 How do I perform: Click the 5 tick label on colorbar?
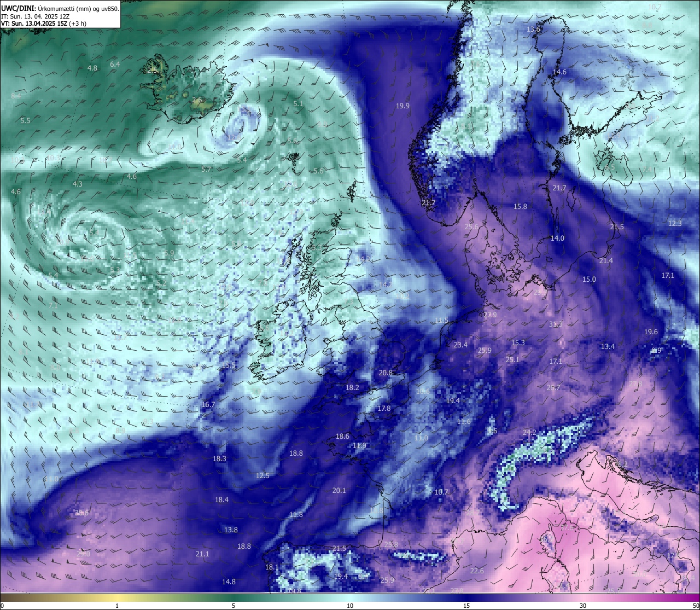234,605
